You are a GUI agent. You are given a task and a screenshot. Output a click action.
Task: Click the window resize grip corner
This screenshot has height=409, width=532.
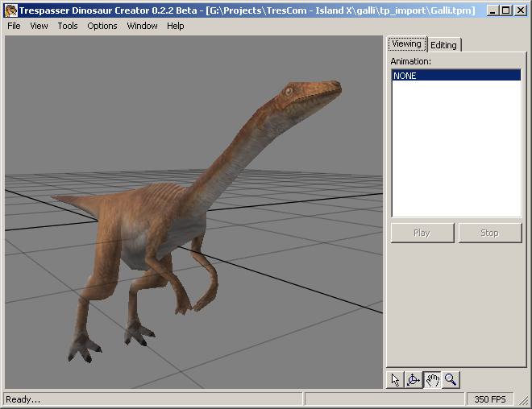(523, 400)
